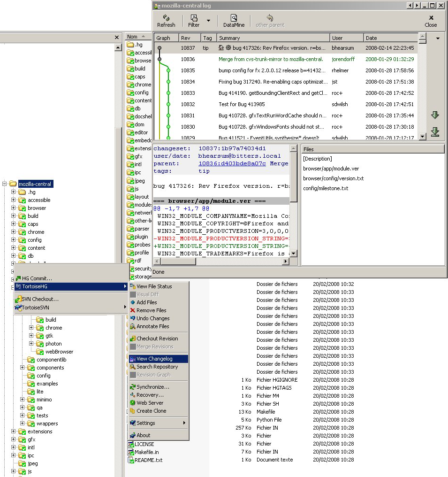
Task: Open the TortoiseHG submenu
Action: tap(72, 286)
